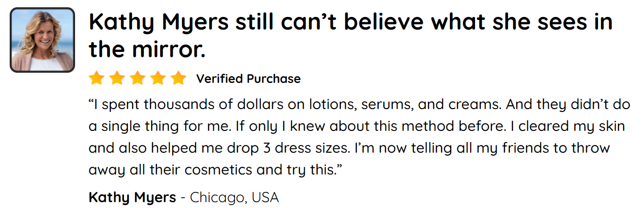The height and width of the screenshot is (208, 644).
Task: Click review line starting "a single thing"
Action: tap(356, 126)
